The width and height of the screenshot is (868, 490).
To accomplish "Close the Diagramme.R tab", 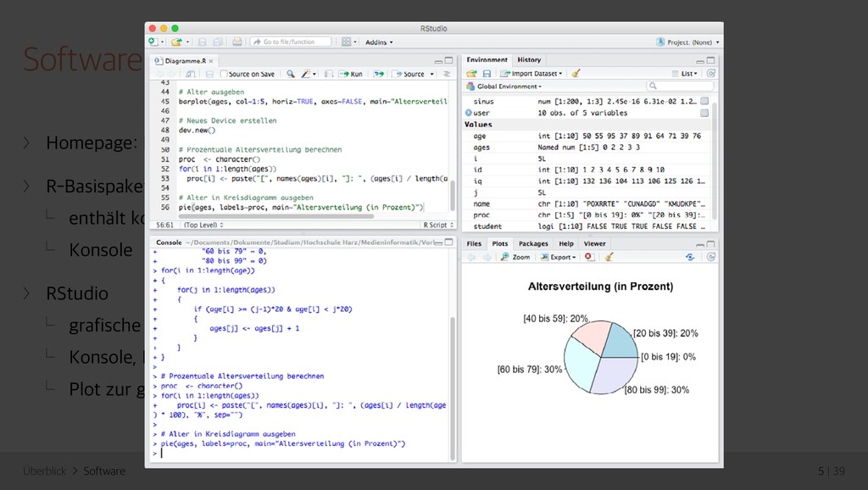I will [x=211, y=61].
